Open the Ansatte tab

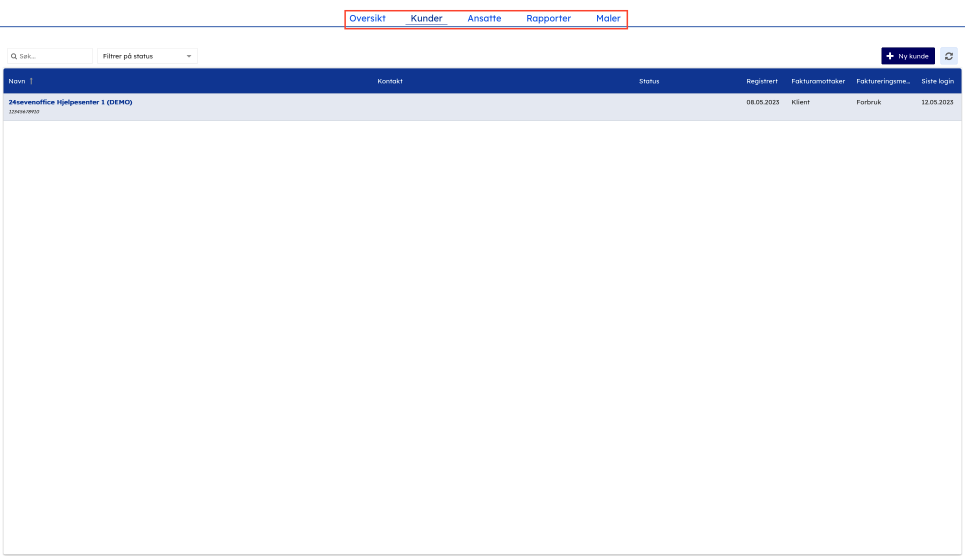pos(484,18)
